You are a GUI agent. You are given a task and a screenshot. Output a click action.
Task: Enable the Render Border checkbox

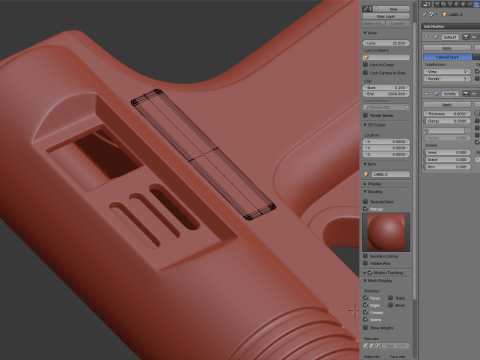click(365, 115)
